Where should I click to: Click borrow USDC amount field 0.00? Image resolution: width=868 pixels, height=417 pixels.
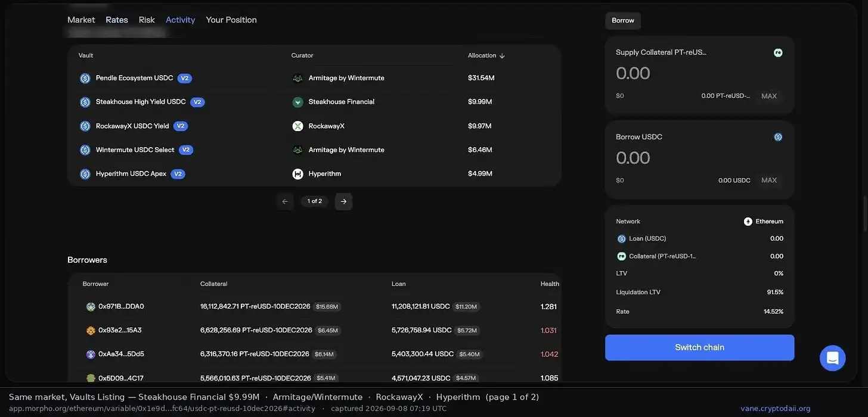click(633, 158)
